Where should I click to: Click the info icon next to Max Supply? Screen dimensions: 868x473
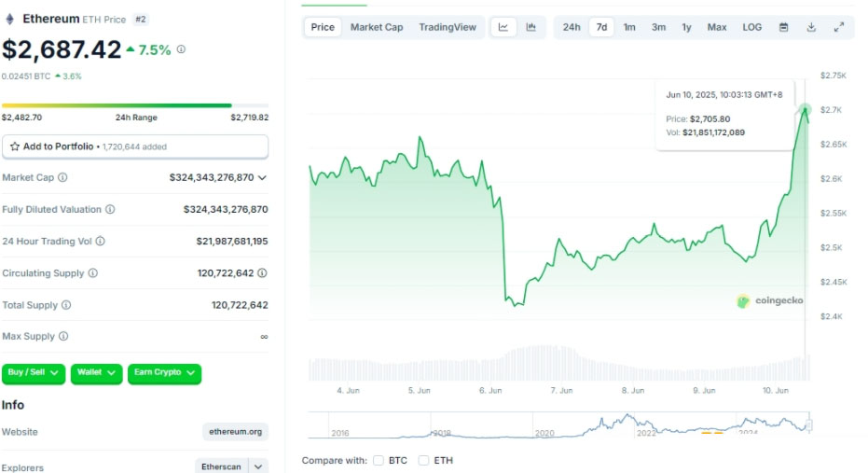62,336
